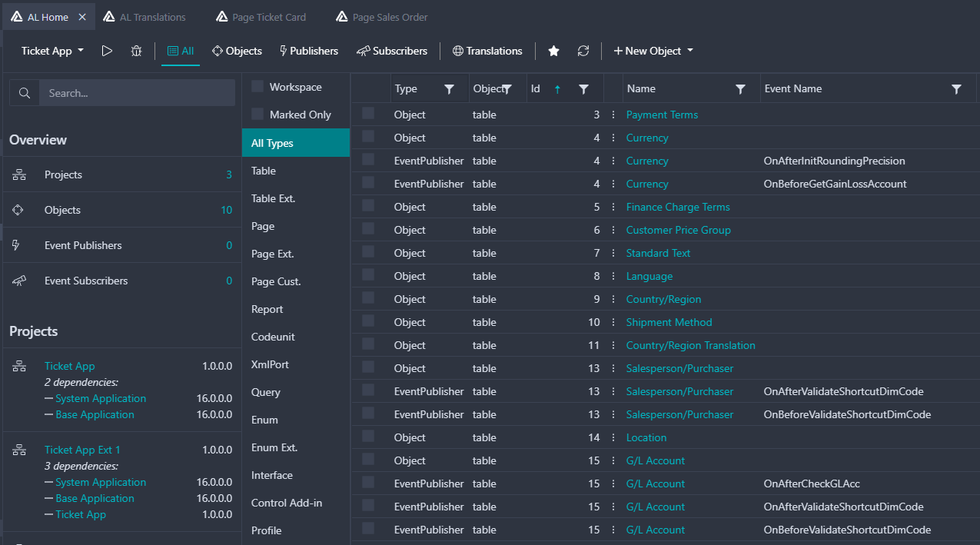The image size is (980, 545).
Task: Click the Search input field
Action: [x=136, y=93]
